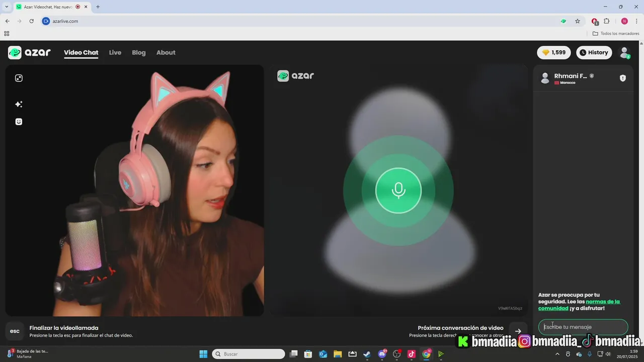Screen dimensions: 644x362
Task: Open Microsoft Store from the taskbar
Action: tap(308, 354)
